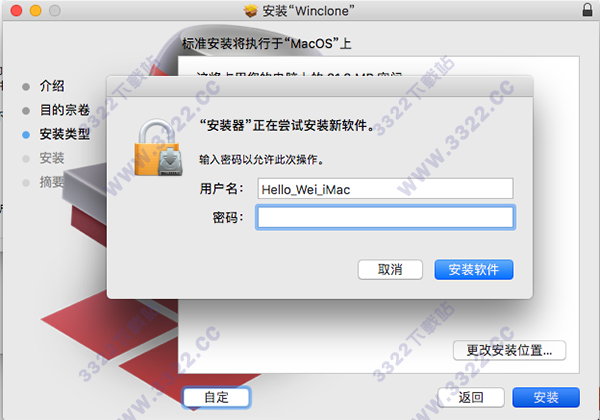600x420 pixels.
Task: Click the gray disabled zoom button
Action: [55, 10]
